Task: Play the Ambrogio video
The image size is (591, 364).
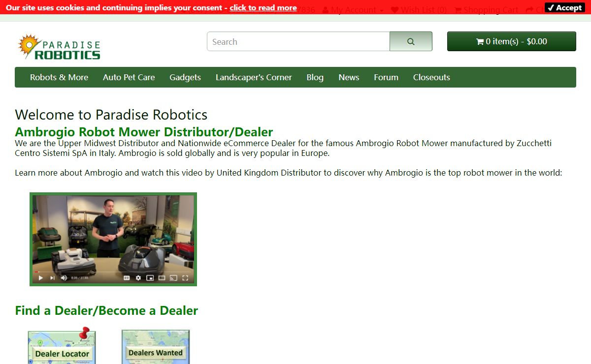Action: [41, 278]
